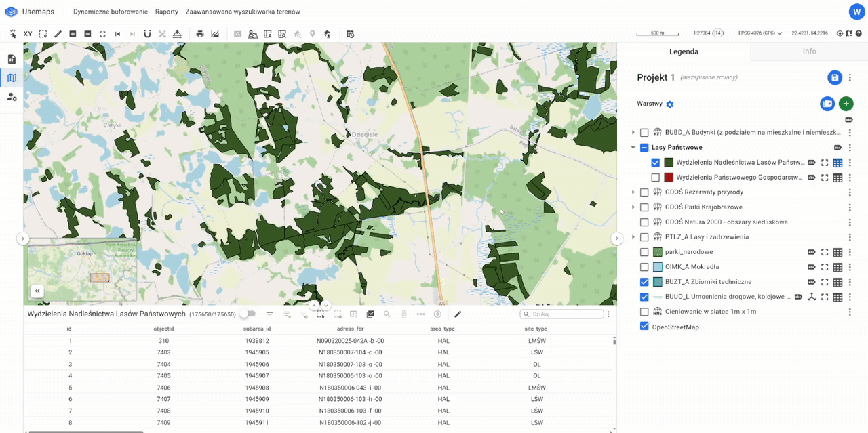Viewport: 868px width, 433px height.
Task: Click the Szukaj search field
Action: coord(564,314)
